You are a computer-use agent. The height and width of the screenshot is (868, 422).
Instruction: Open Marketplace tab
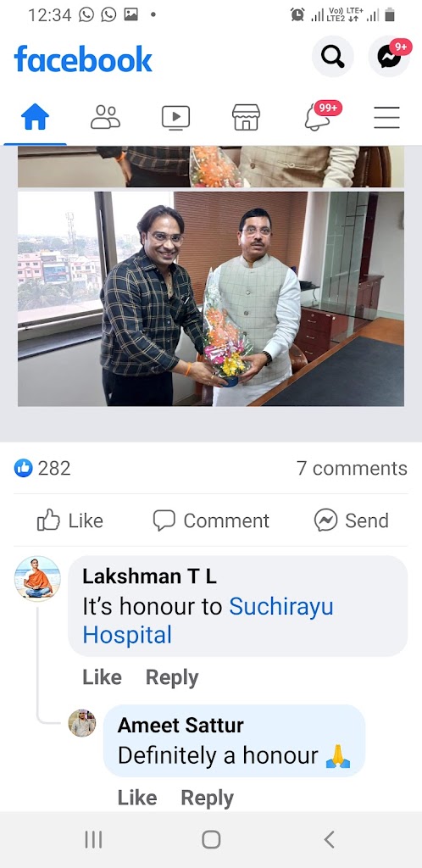click(246, 117)
